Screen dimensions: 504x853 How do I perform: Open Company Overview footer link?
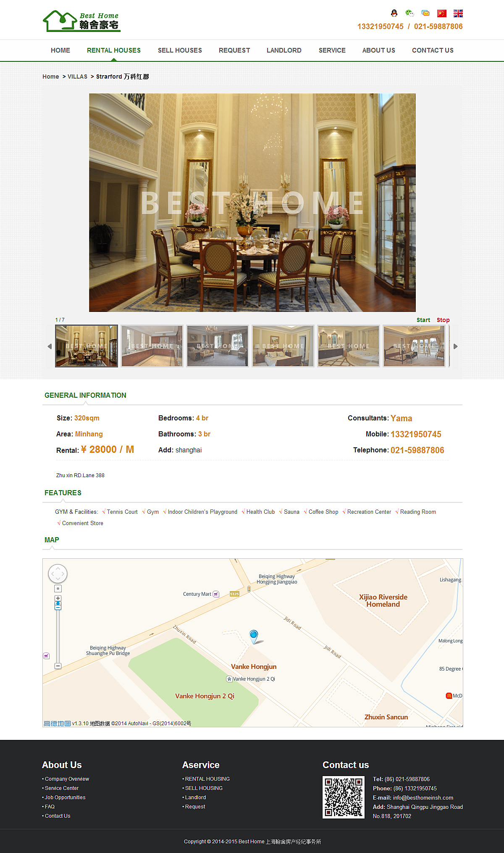[67, 779]
